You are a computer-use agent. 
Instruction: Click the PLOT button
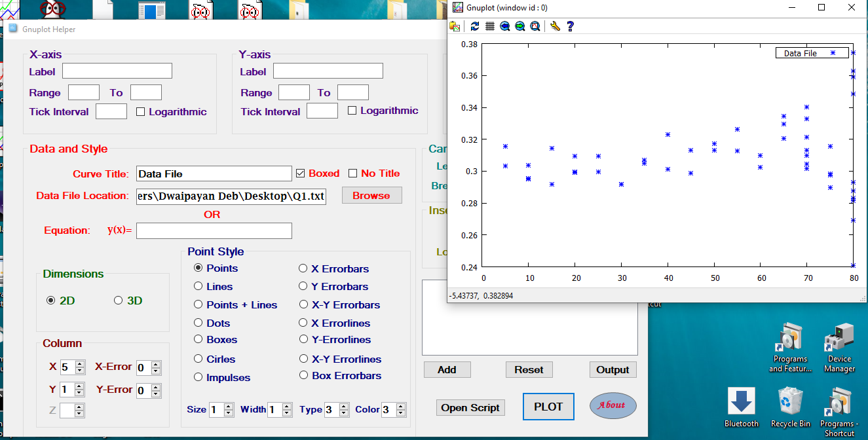[x=548, y=407]
